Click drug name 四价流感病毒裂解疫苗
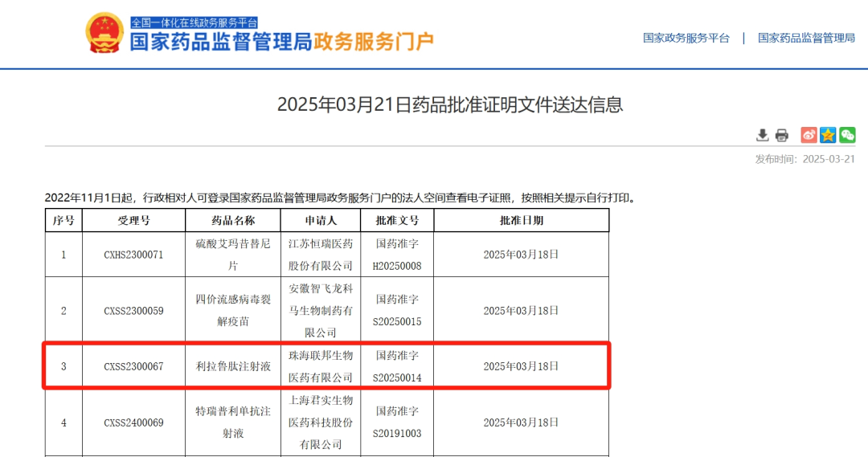This screenshot has width=868, height=457. point(233,311)
